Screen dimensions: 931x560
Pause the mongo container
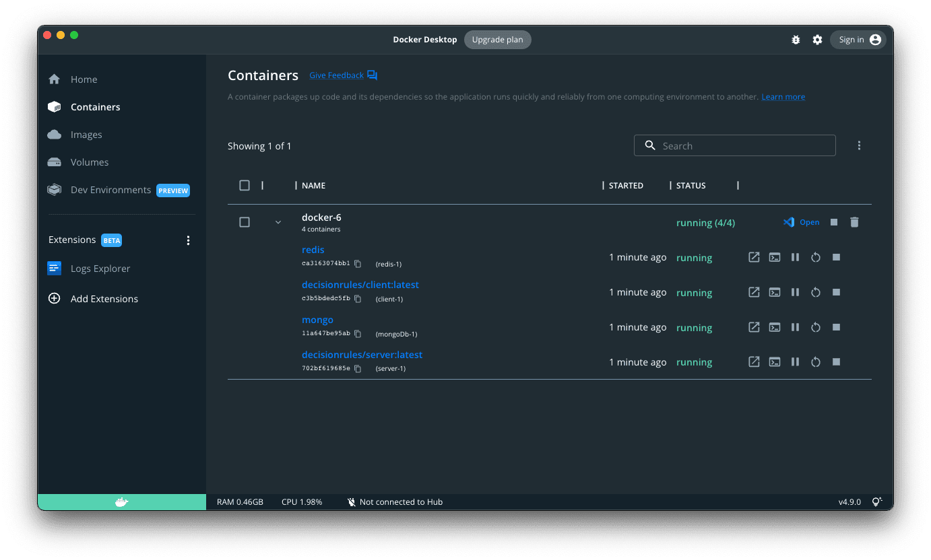tap(795, 327)
